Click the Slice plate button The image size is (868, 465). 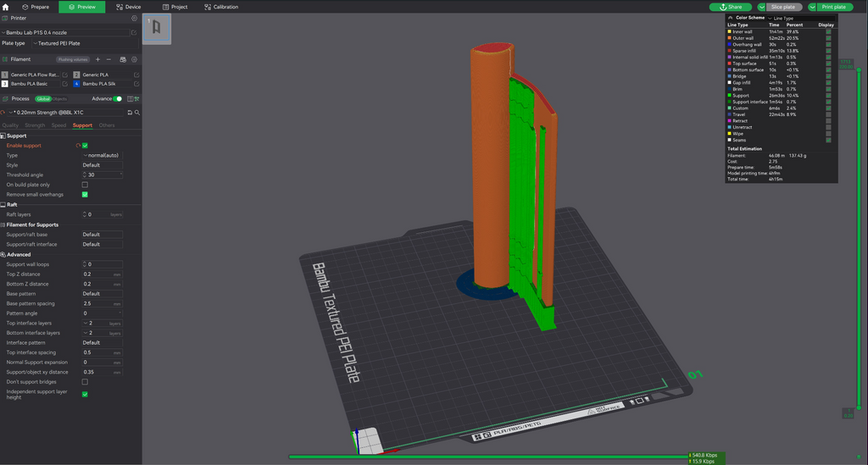(784, 7)
